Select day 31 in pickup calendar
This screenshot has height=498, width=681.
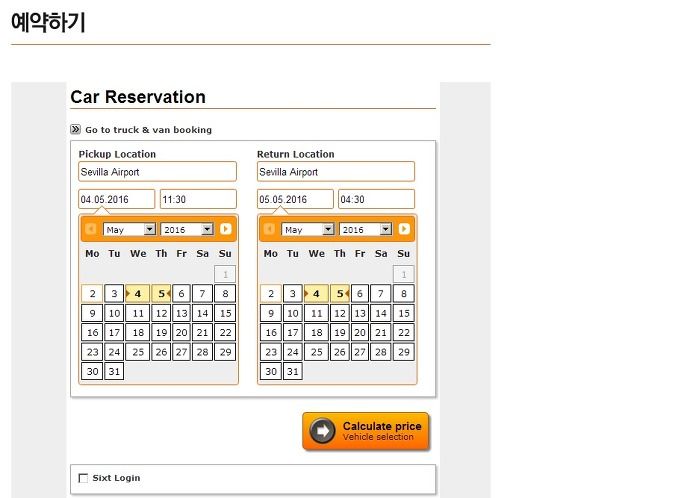[114, 371]
